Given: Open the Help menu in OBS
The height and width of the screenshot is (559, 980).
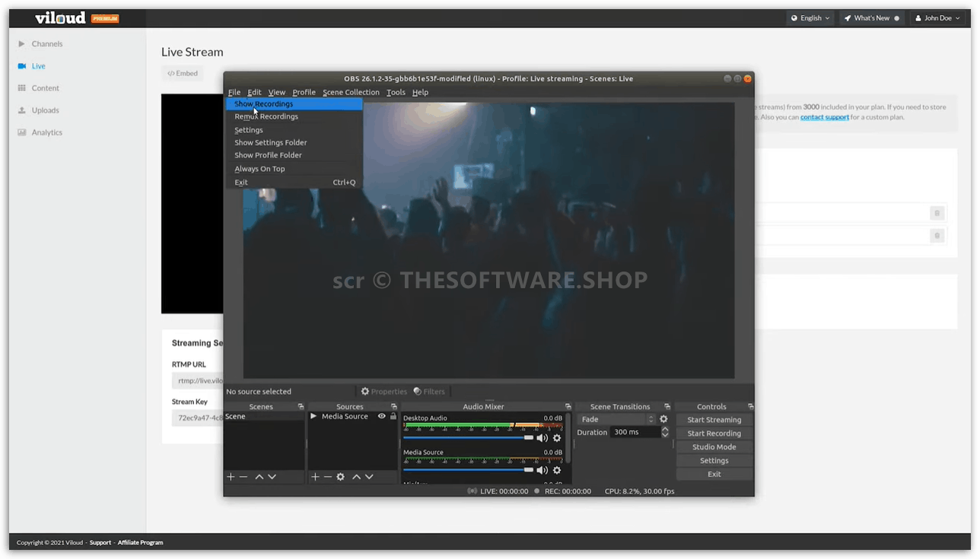Looking at the screenshot, I should coord(420,92).
